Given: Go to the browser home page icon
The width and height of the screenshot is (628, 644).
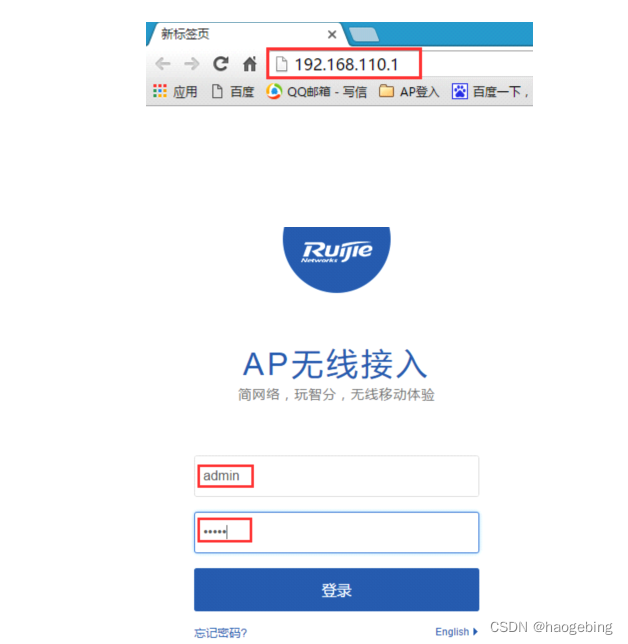Looking at the screenshot, I should point(250,64).
